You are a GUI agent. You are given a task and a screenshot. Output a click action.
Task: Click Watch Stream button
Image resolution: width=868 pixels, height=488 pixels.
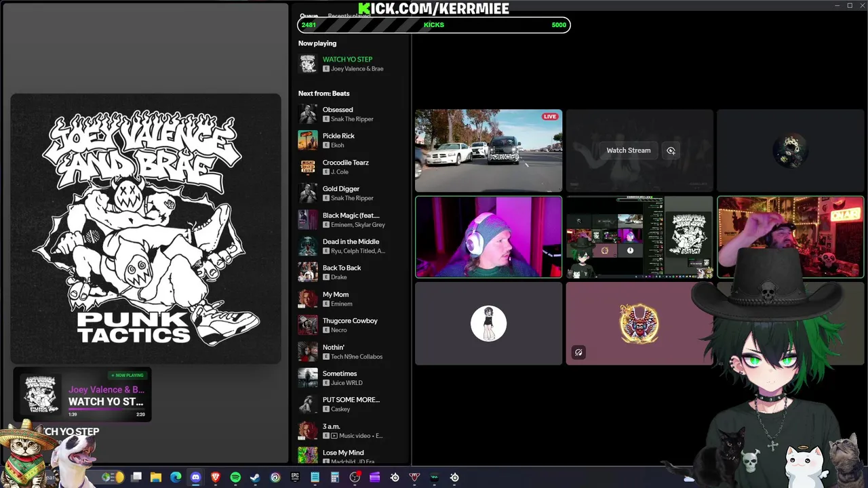click(x=628, y=150)
